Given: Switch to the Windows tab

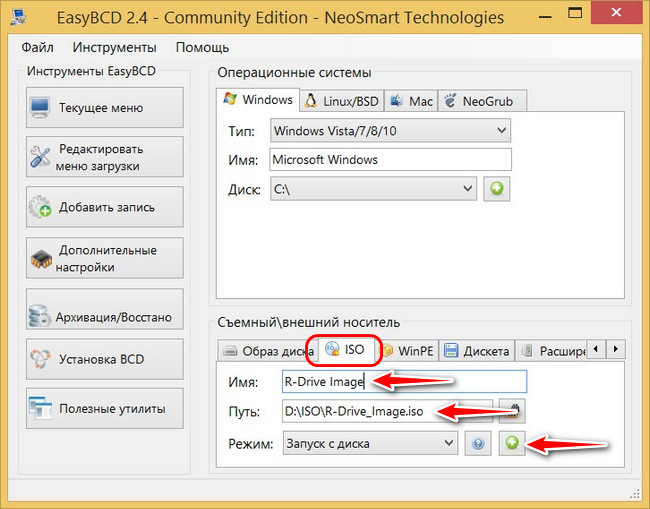Looking at the screenshot, I should (258, 100).
